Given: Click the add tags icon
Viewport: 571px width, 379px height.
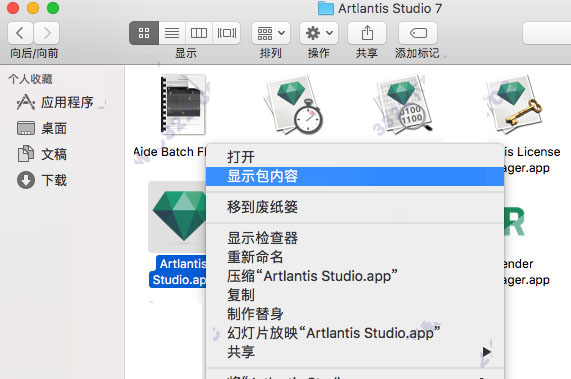Looking at the screenshot, I should pyautogui.click(x=418, y=33).
